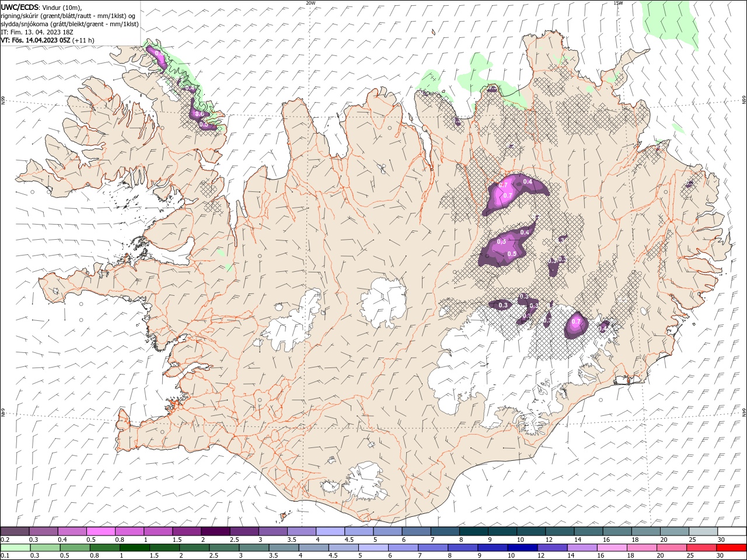The image size is (747, 560).
Task: Select the '1.5' value under upper legend row
Action: (177, 540)
